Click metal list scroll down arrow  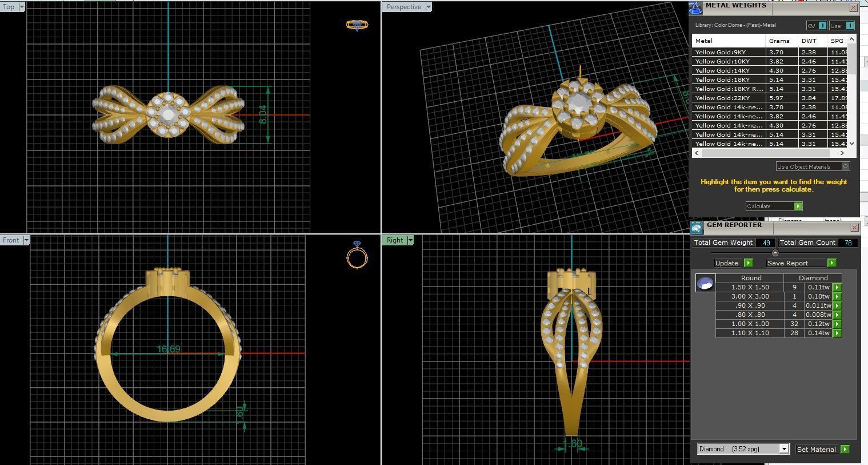851,144
